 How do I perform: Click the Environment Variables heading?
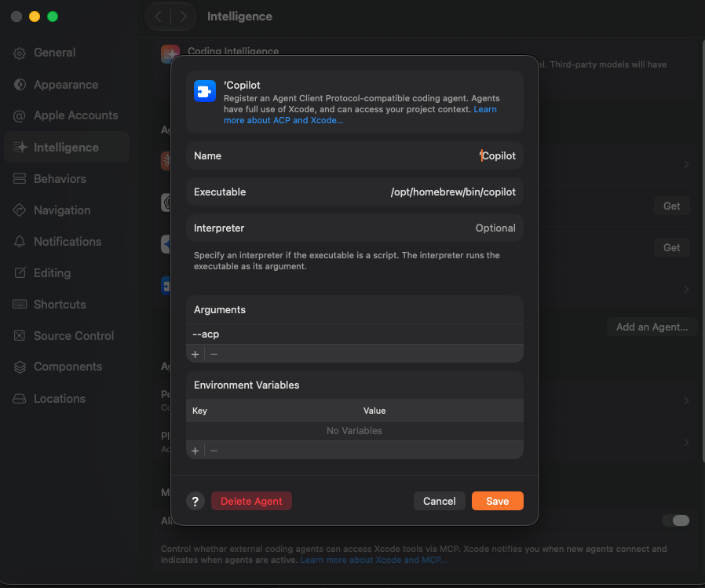click(247, 385)
